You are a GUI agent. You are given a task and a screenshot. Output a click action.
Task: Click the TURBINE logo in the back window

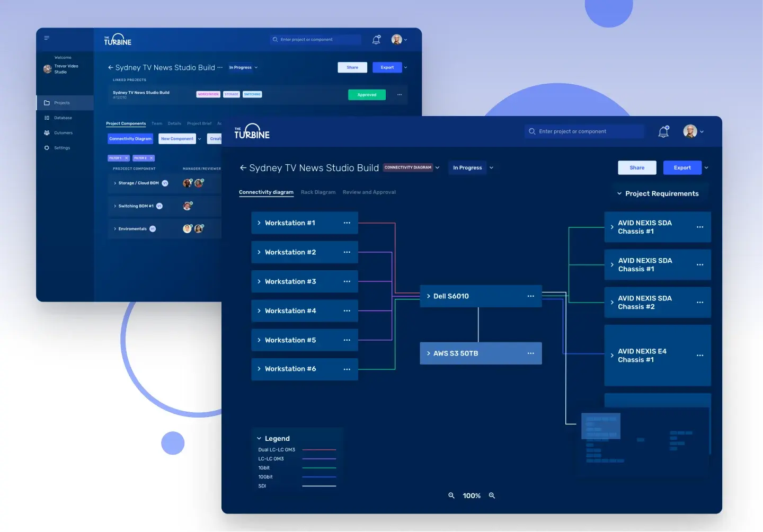pyautogui.click(x=118, y=40)
